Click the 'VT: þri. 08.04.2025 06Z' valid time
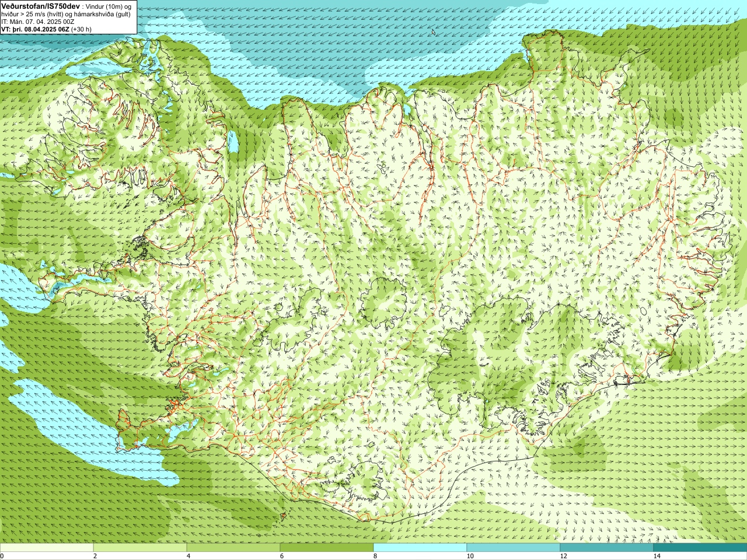 pos(35,29)
